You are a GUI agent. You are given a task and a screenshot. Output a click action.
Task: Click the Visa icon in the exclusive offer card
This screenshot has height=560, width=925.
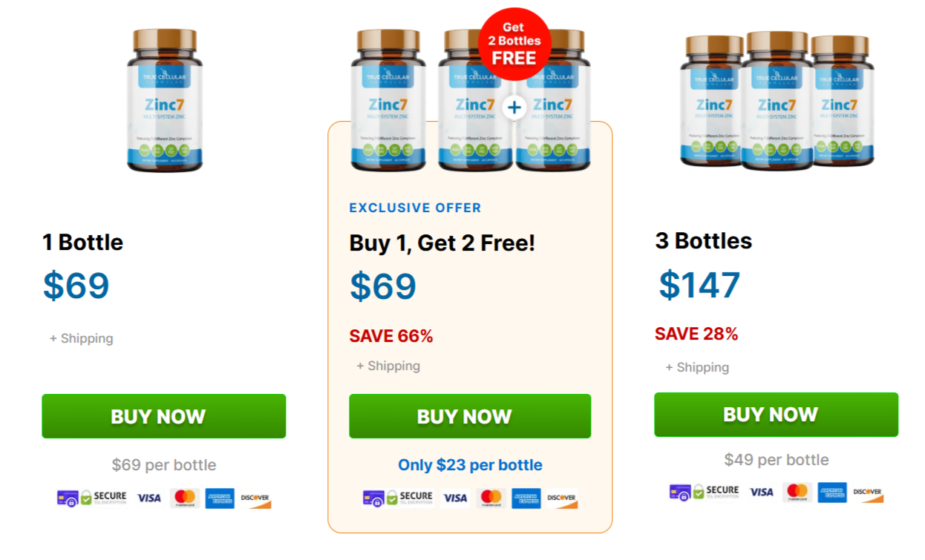(455, 498)
